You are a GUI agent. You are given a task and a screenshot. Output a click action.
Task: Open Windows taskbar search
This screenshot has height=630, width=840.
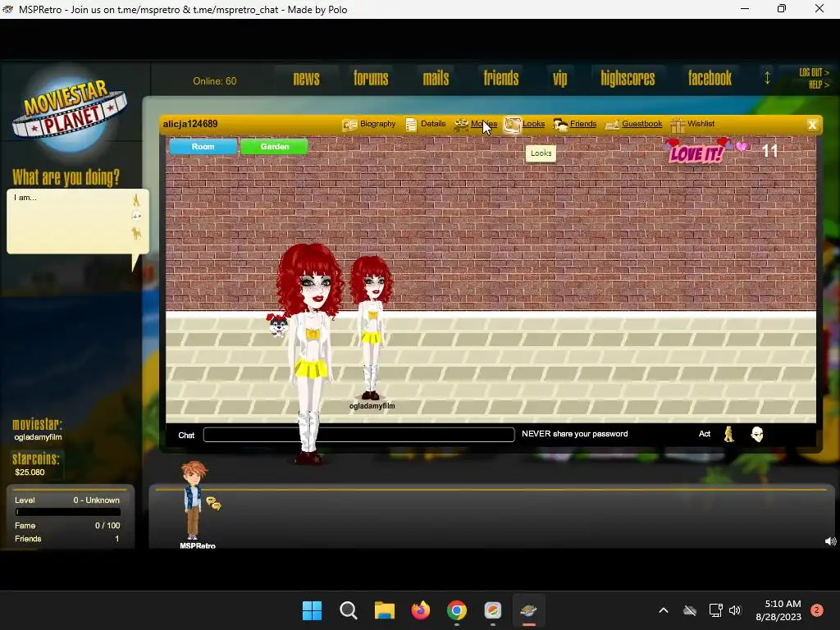348,610
